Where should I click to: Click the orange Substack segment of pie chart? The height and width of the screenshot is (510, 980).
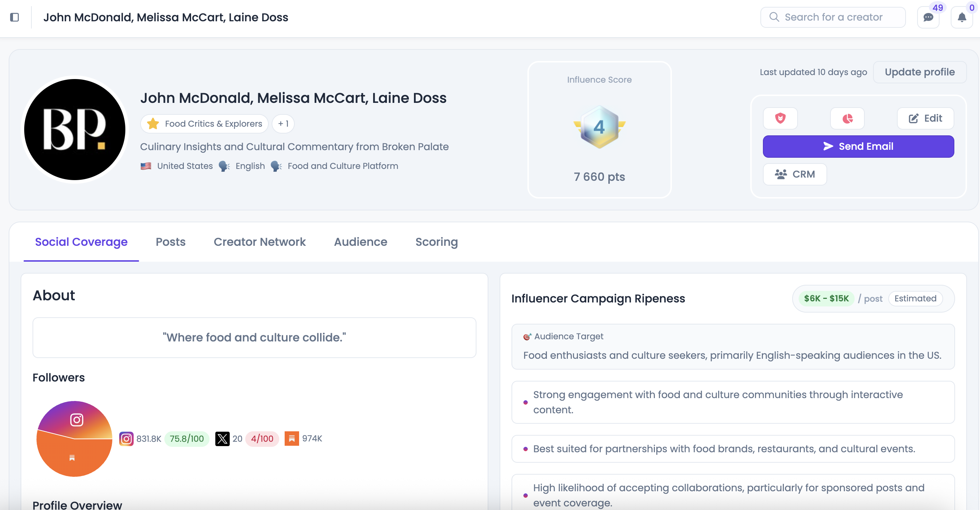point(72,457)
